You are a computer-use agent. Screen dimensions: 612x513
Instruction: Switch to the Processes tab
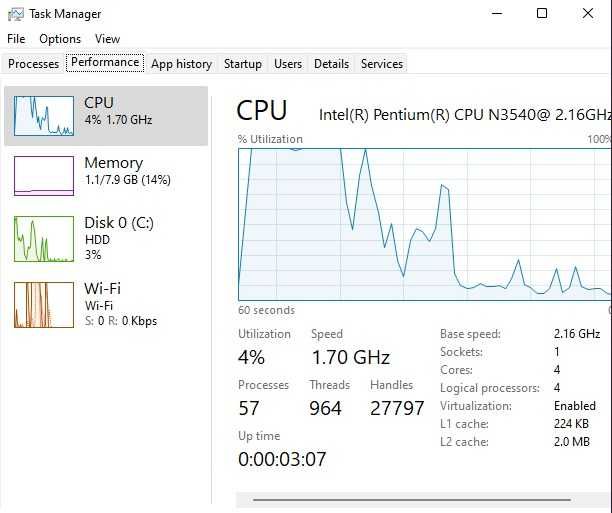click(34, 64)
